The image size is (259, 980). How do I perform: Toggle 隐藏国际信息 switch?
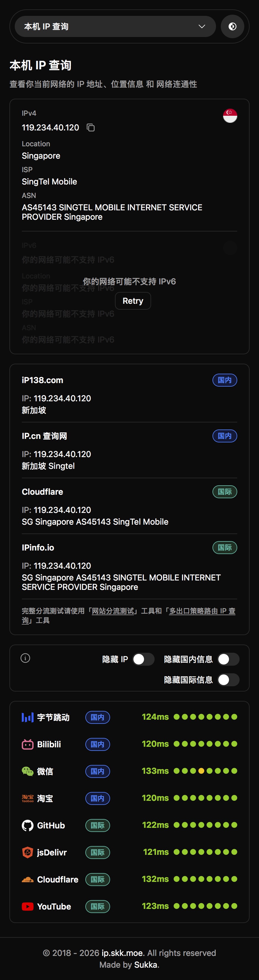[x=228, y=680]
